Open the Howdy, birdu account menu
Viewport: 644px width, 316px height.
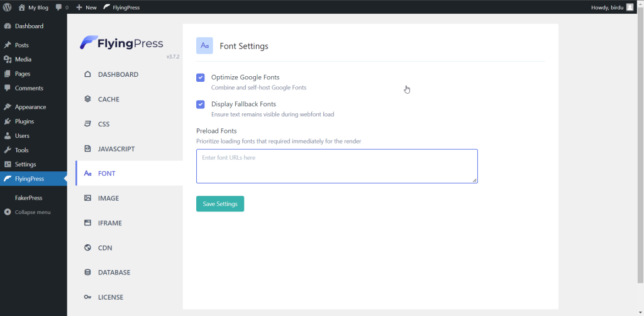tap(613, 8)
